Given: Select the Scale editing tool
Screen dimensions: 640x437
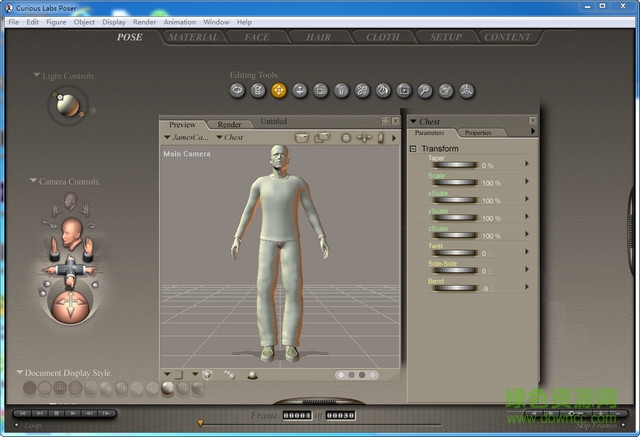Looking at the screenshot, I should tap(321, 91).
